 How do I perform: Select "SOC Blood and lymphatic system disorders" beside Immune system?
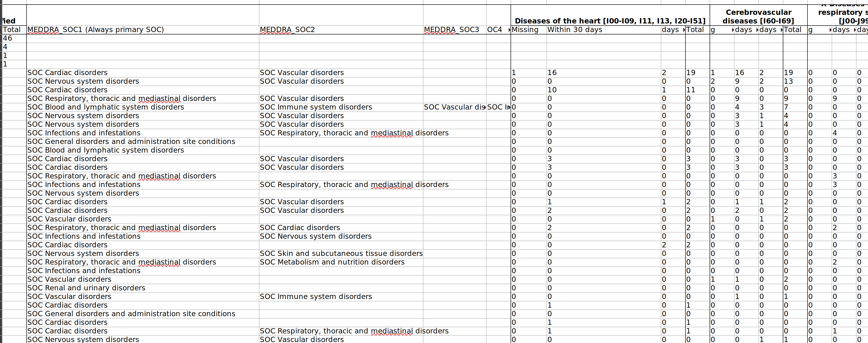pos(143,107)
